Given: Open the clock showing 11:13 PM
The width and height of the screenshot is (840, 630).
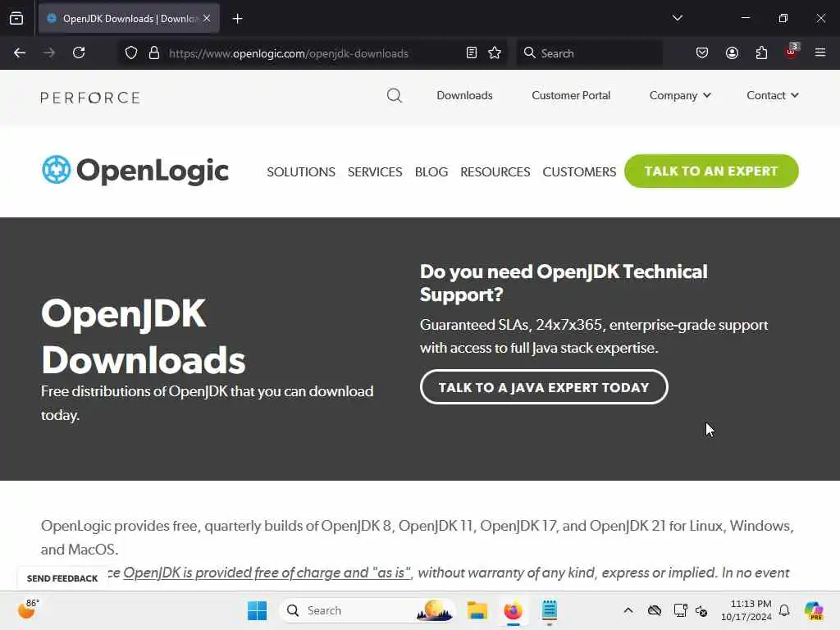Looking at the screenshot, I should (746, 610).
